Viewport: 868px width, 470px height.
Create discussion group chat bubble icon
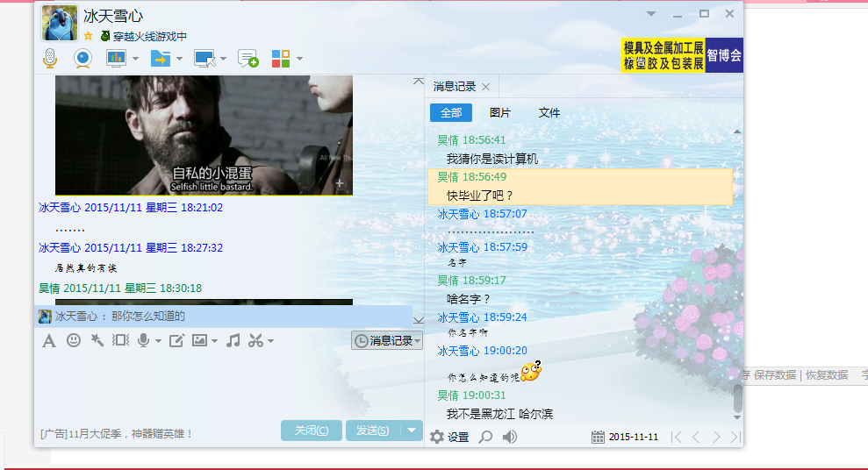coord(248,58)
